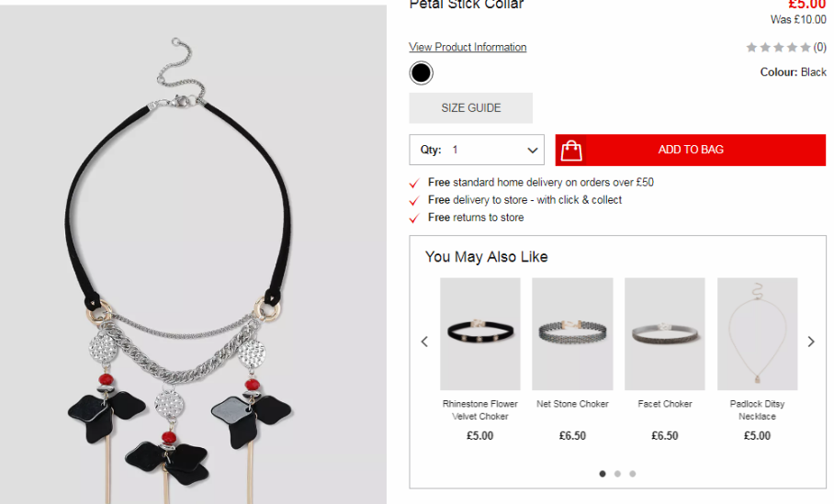Screen dimensions: 834x504
Task: Click the Facet Choker title link
Action: pyautogui.click(x=665, y=404)
